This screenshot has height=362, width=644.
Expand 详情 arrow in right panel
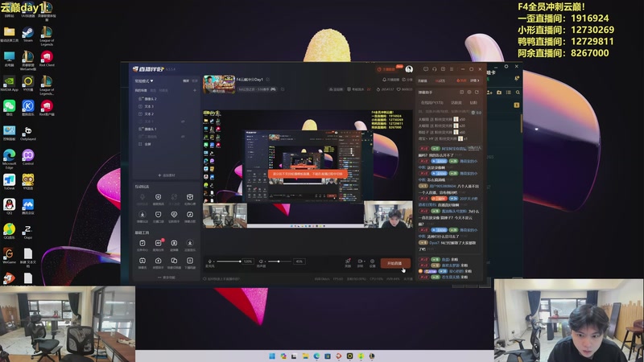(475, 80)
